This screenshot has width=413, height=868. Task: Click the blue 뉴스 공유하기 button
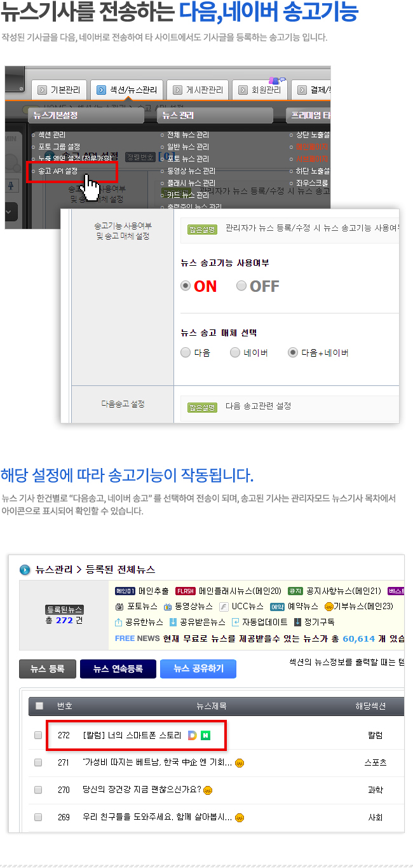point(198,669)
